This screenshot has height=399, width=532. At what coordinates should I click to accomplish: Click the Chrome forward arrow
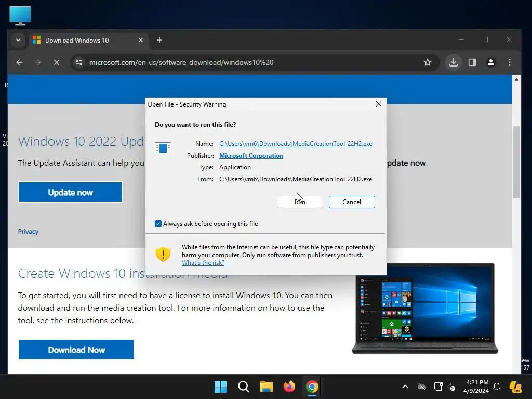coord(37,62)
